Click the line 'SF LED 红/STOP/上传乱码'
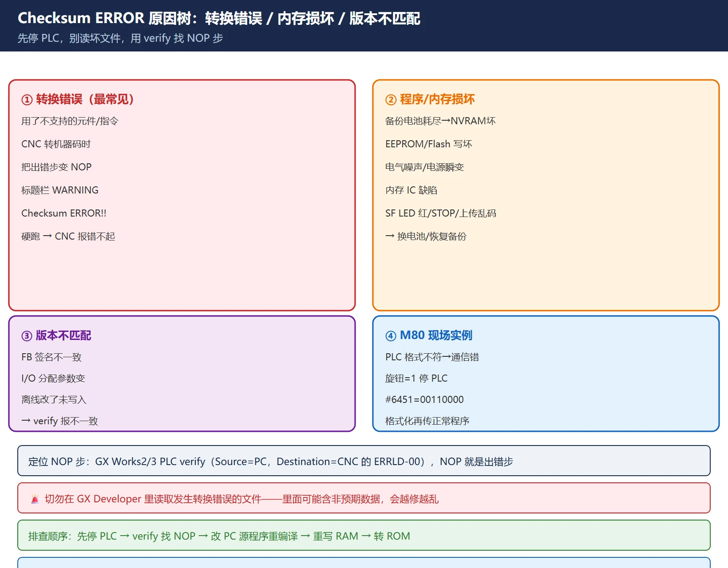The image size is (728, 568). point(441,213)
